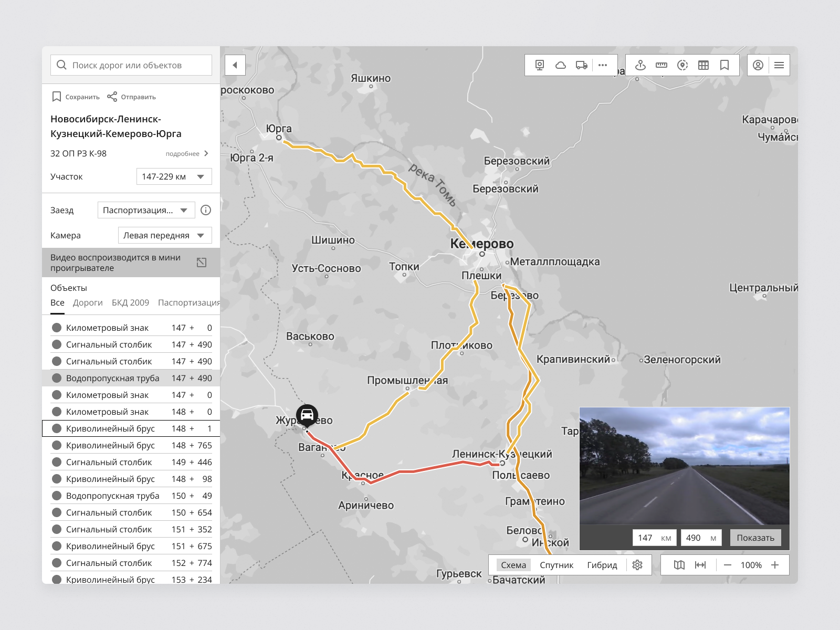Screen dimensions: 840x630
Task: Click the Топки town label on map
Action: (x=404, y=267)
